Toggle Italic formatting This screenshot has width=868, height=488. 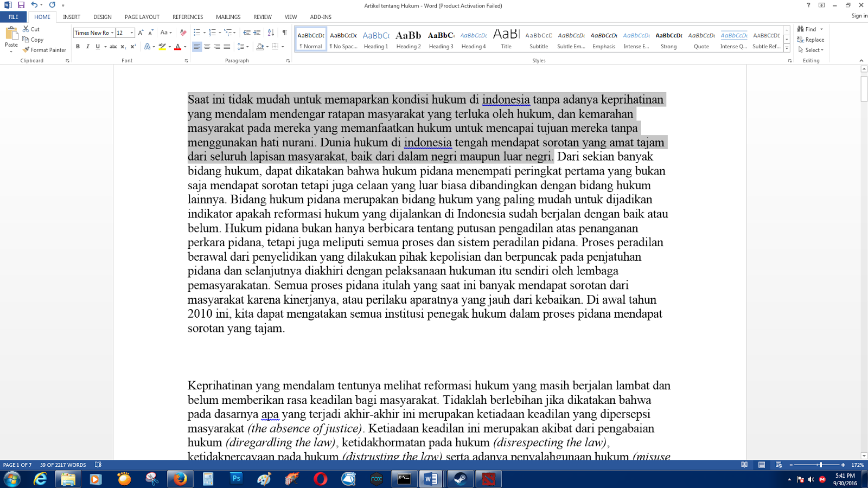(87, 47)
